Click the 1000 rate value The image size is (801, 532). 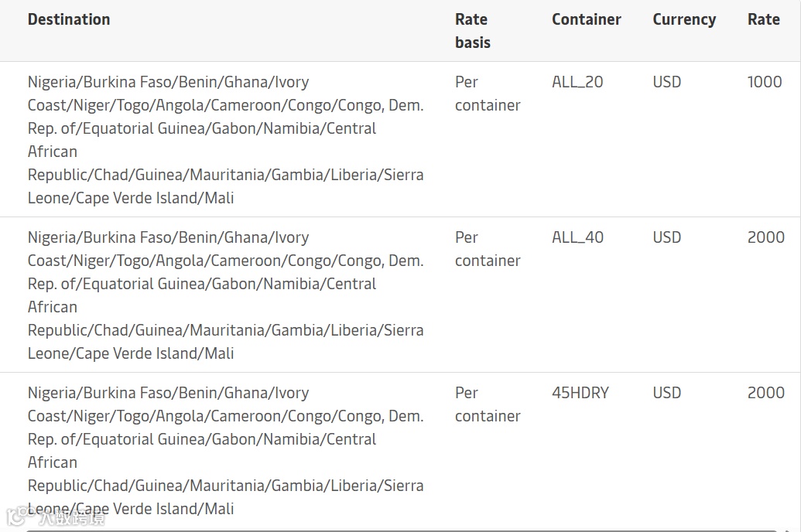764,82
